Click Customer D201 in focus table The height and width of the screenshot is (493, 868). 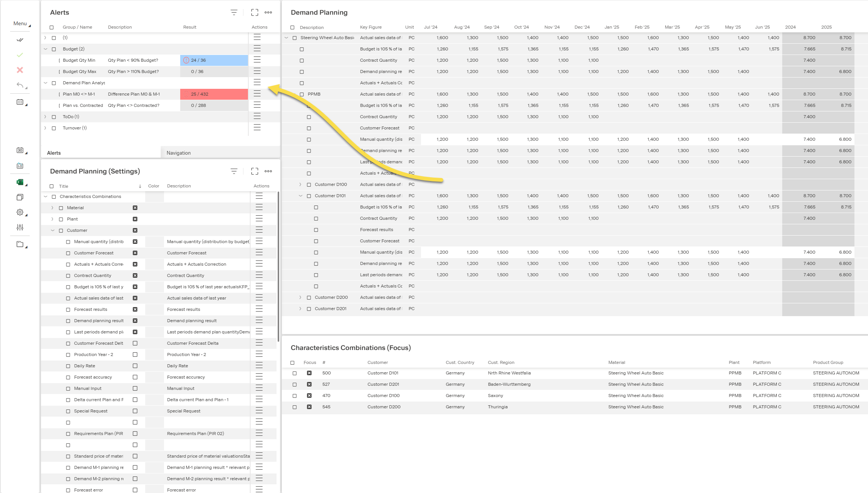tap(383, 384)
